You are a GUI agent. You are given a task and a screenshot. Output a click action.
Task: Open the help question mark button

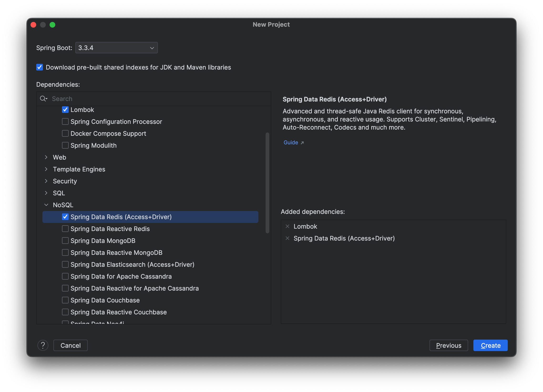[x=43, y=346]
